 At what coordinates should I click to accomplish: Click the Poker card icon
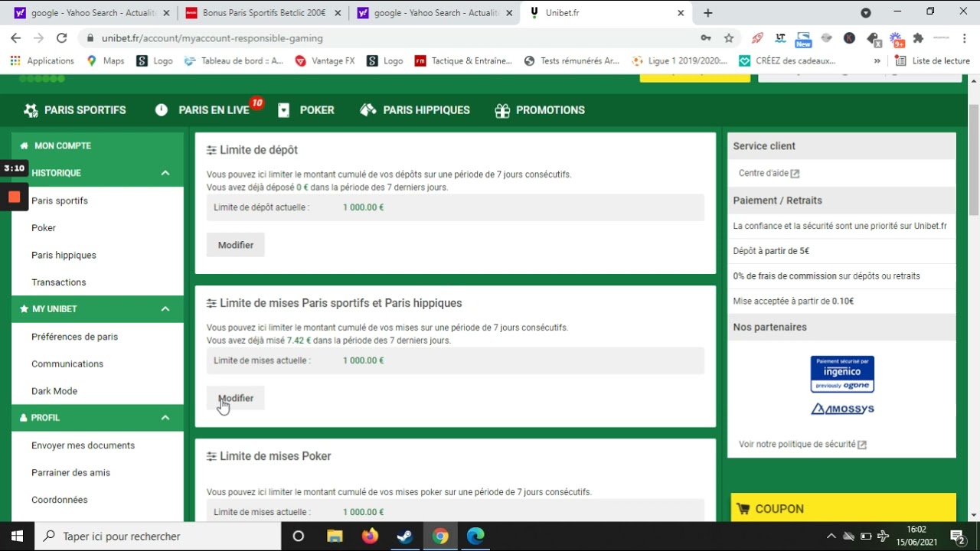(x=284, y=110)
